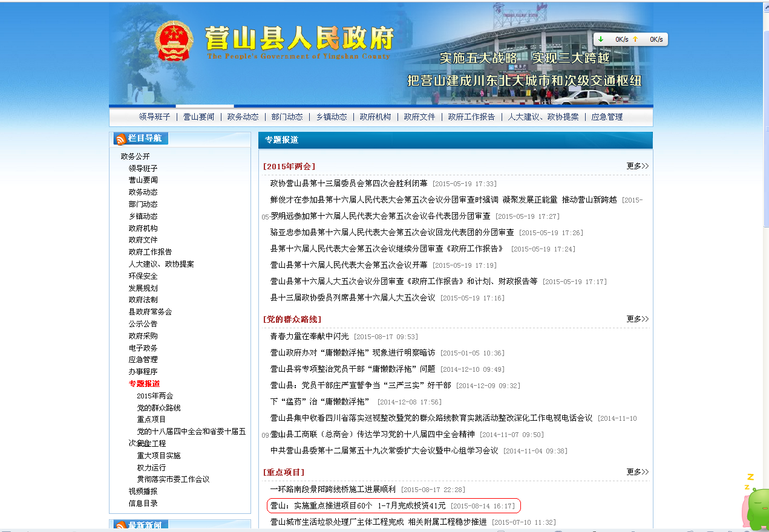This screenshot has width=769, height=532.
Task: Click the national emblem logo in header
Action: pyautogui.click(x=174, y=41)
